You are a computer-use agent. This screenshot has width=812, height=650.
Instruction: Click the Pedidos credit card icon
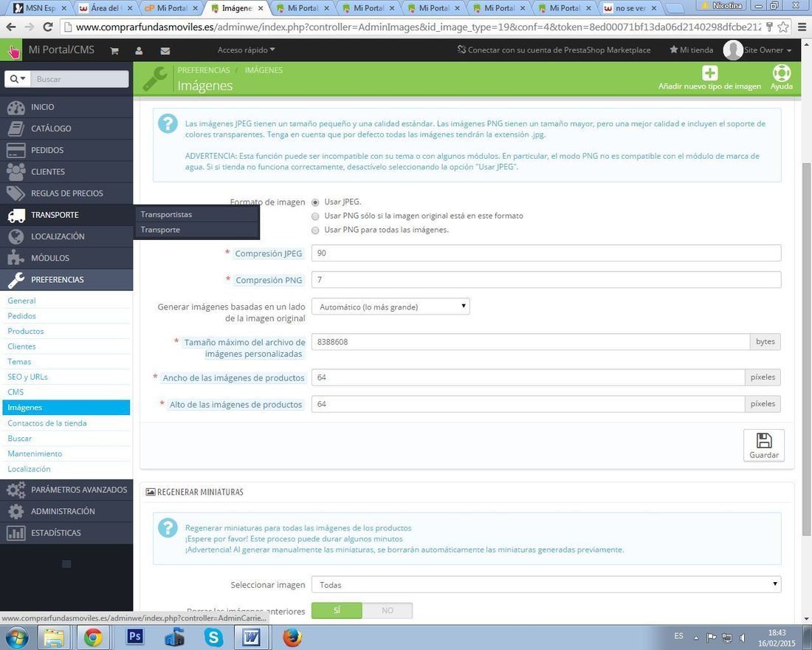(16, 151)
